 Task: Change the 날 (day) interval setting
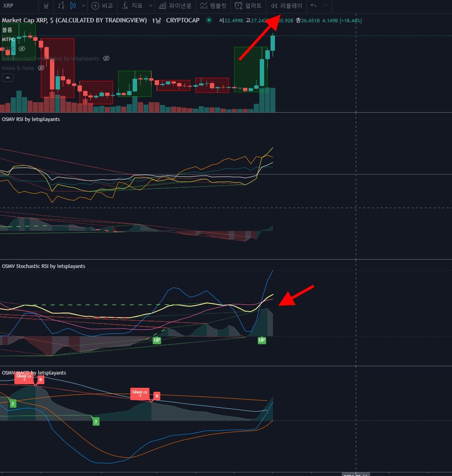pyautogui.click(x=46, y=6)
